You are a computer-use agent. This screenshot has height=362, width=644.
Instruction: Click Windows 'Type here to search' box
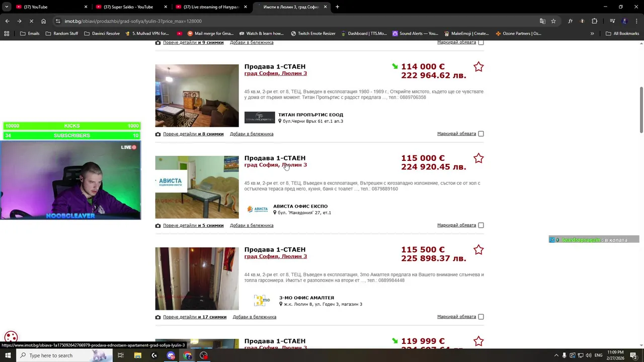pos(64,355)
